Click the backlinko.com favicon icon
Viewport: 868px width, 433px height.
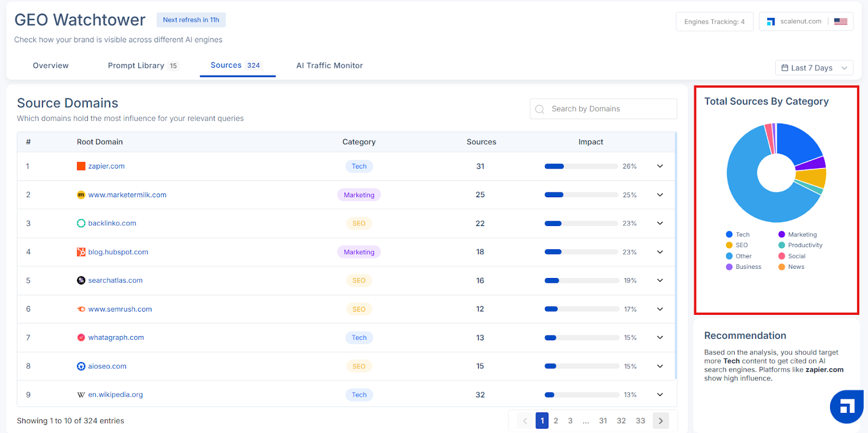(81, 223)
